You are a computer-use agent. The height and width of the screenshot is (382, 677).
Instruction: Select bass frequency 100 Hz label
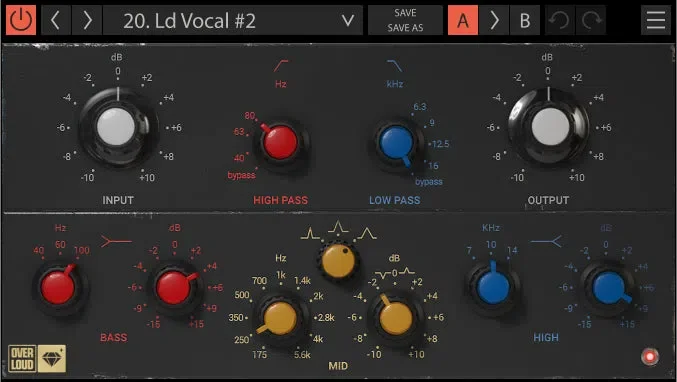[82, 250]
